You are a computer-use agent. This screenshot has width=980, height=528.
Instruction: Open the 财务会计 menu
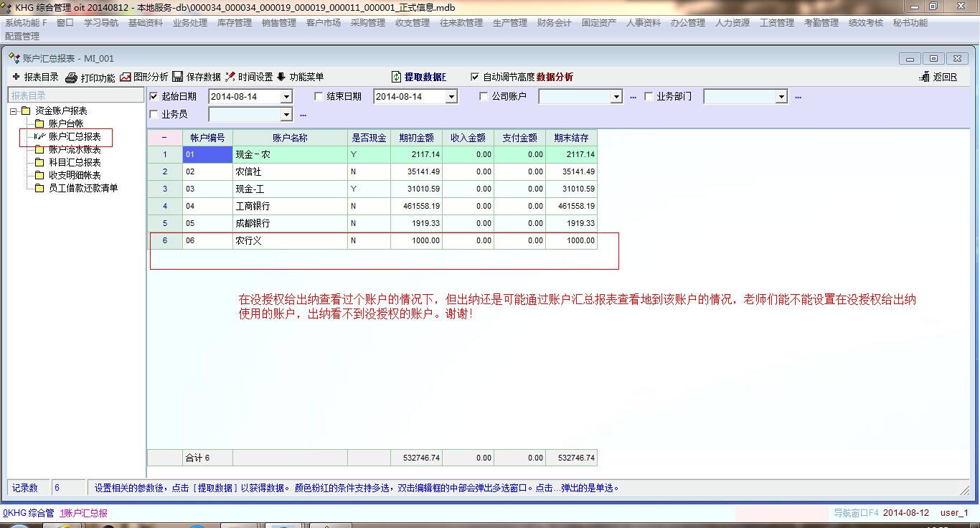(x=554, y=23)
